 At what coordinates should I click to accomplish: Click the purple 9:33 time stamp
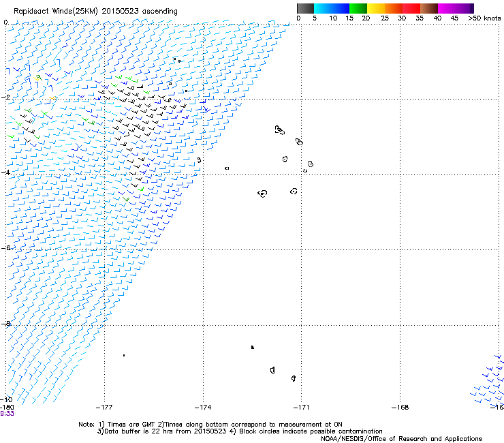pyautogui.click(x=7, y=414)
